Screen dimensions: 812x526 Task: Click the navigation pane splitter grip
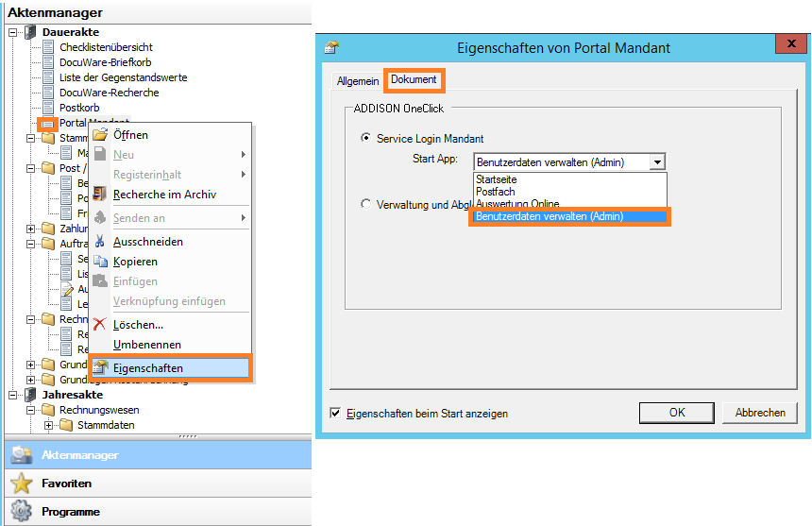(188, 436)
